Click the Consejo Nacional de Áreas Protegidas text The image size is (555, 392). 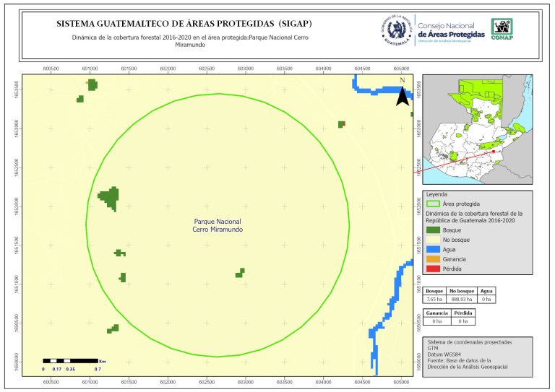451,30
